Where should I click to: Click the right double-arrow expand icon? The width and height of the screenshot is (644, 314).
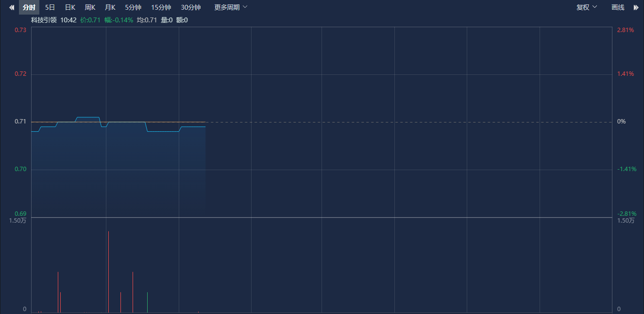click(x=636, y=7)
